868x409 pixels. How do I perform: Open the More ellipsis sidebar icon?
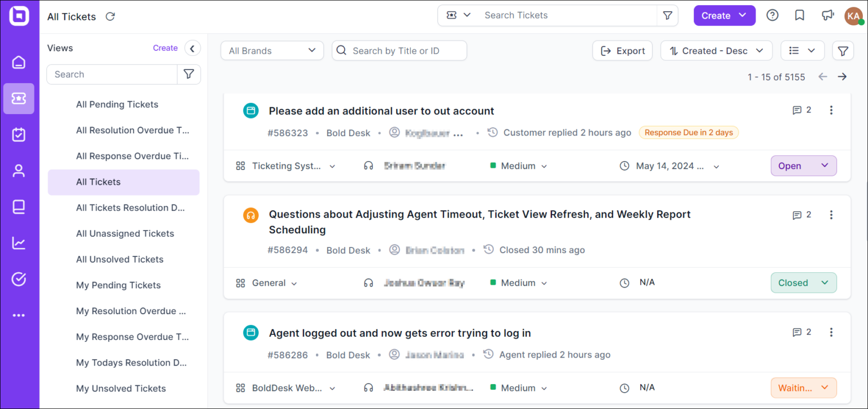pos(19,315)
